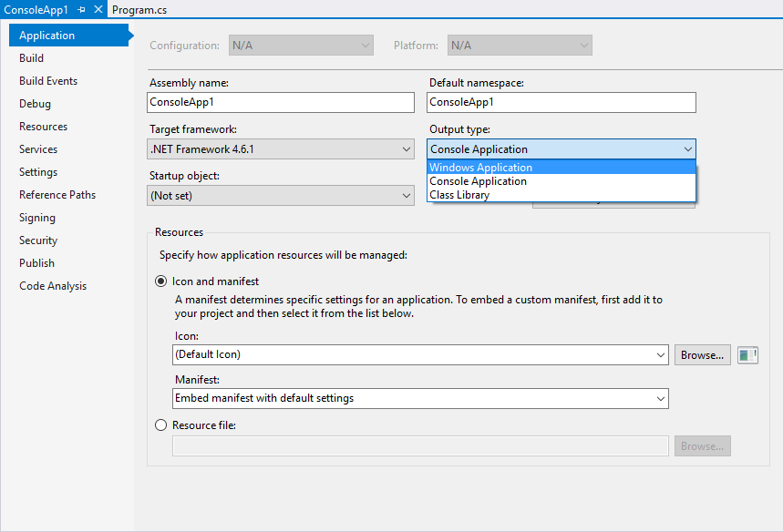The width and height of the screenshot is (783, 532).
Task: Select Console Application in the dropdown list
Action: 479,181
